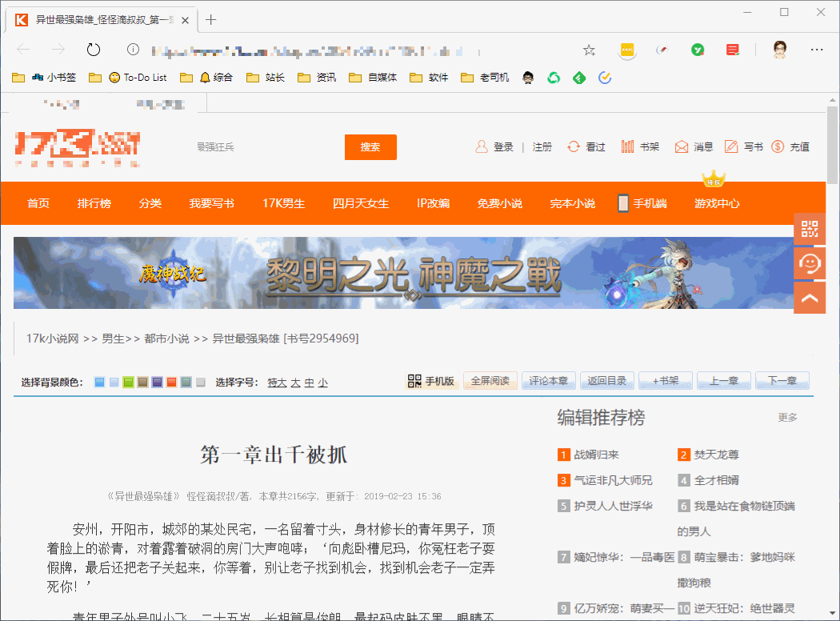Select 小 small font size option
840x621 pixels.
[x=322, y=383]
